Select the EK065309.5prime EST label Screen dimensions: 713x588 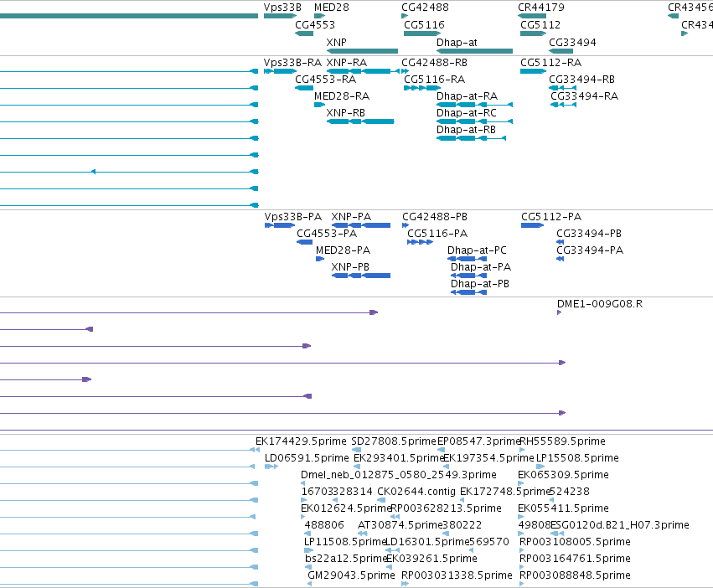coord(563,475)
